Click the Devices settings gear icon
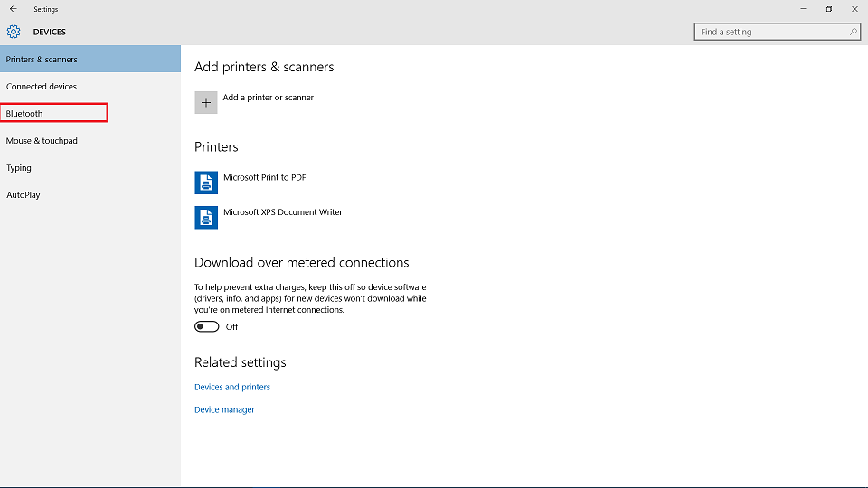 pos(14,32)
